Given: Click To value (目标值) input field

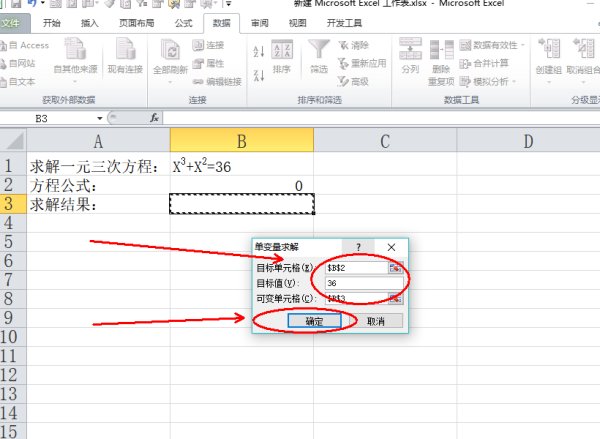Looking at the screenshot, I should (364, 283).
